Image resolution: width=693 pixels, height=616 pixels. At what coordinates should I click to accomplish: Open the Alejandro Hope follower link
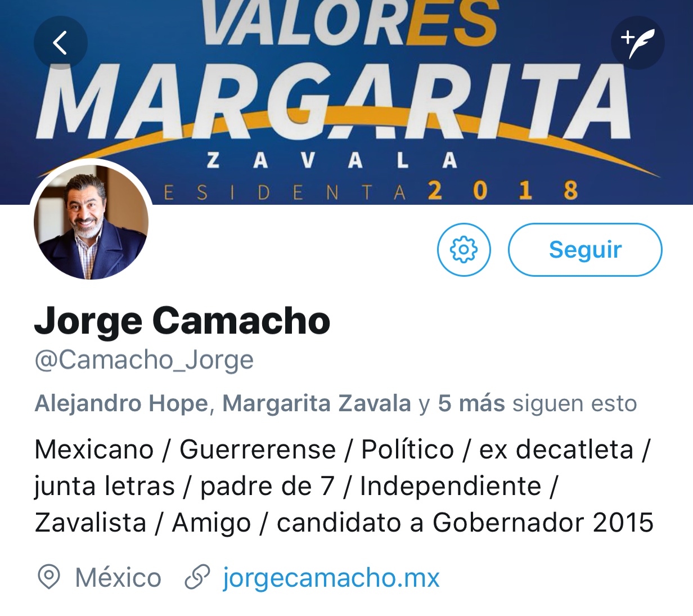121,403
